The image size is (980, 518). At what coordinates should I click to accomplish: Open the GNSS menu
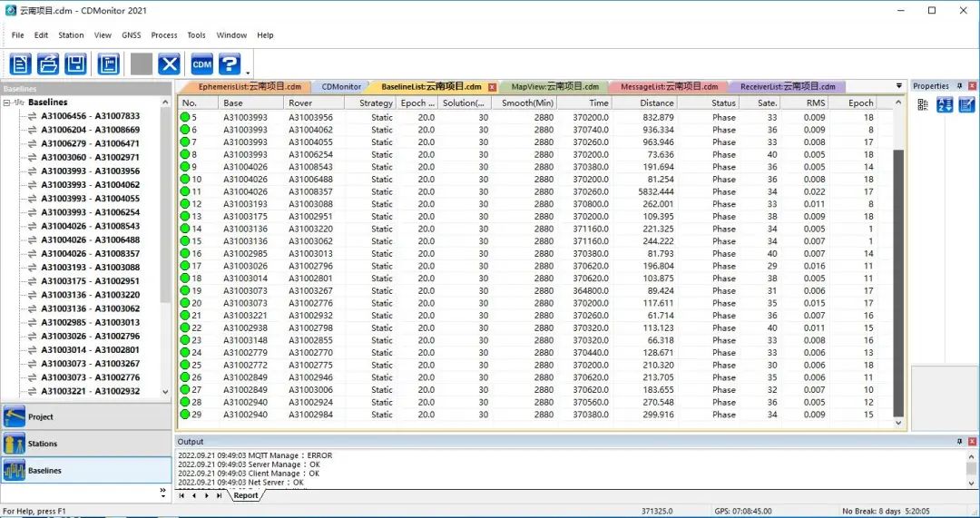131,35
